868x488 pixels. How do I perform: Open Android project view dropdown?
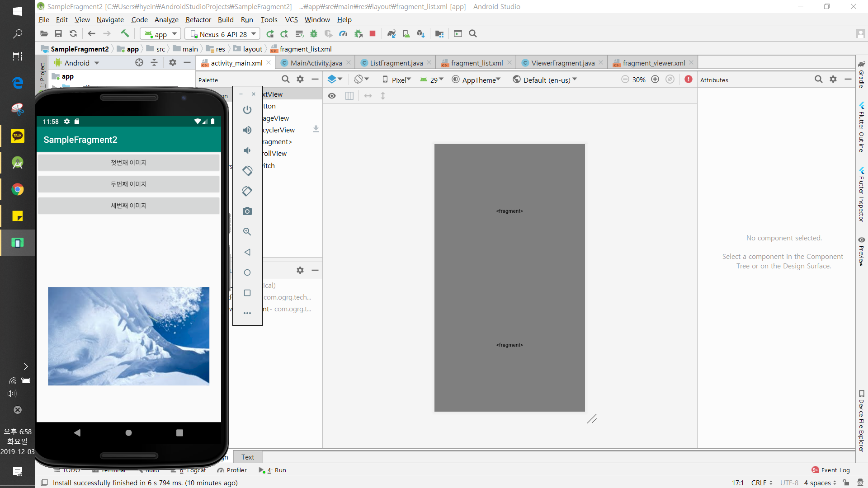click(77, 63)
